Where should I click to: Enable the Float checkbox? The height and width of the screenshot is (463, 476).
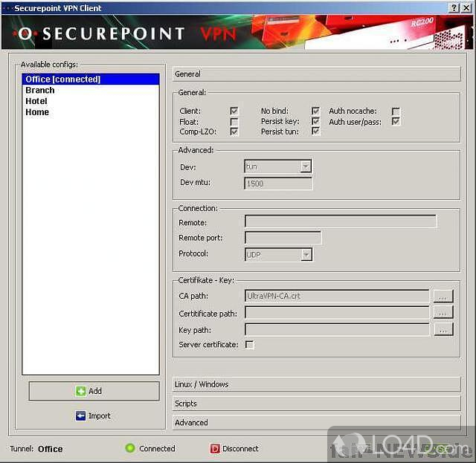coord(234,122)
